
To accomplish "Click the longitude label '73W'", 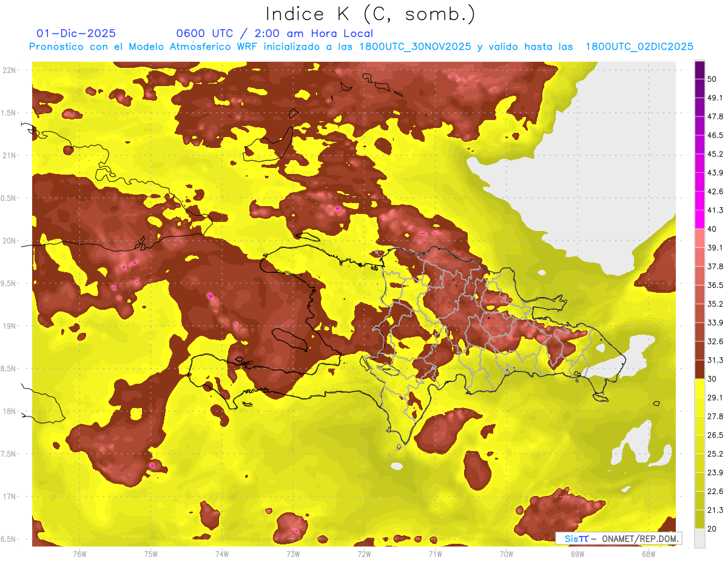I will (293, 554).
